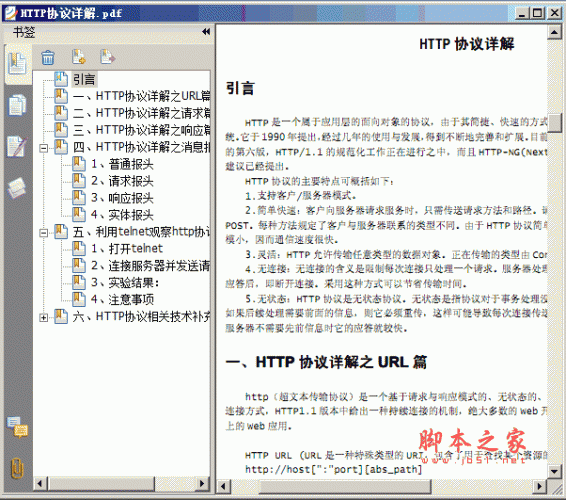
Task: Select bookmark 4、注意事项
Action: click(x=122, y=299)
